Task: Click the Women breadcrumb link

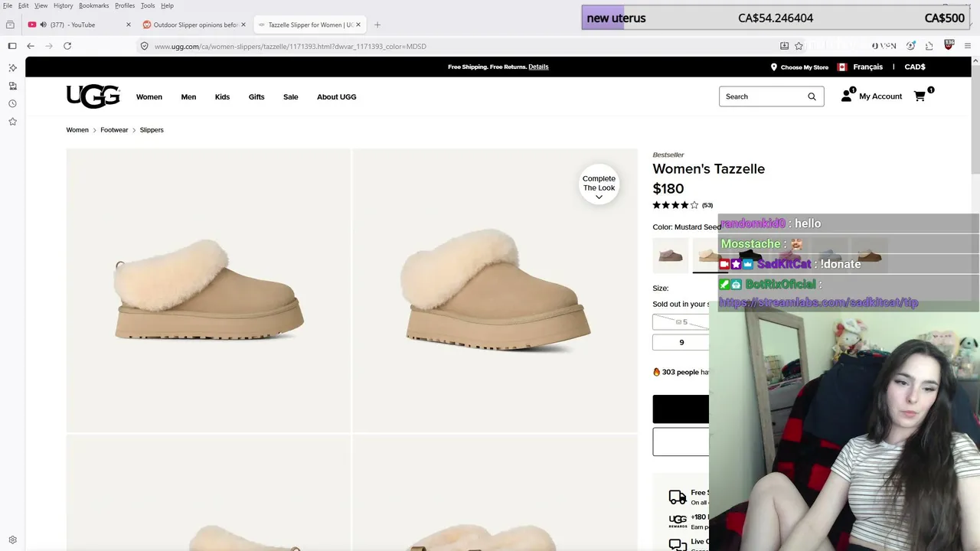Action: 77,130
